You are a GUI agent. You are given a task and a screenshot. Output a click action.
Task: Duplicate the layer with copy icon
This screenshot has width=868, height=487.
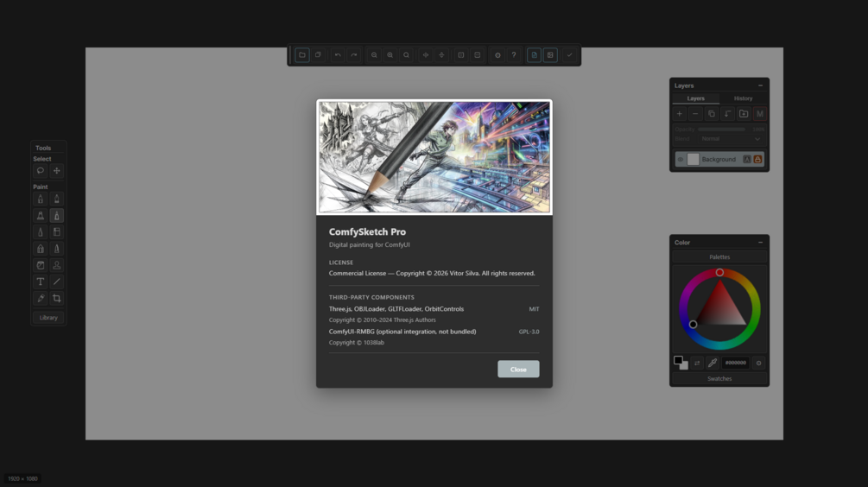click(x=712, y=114)
